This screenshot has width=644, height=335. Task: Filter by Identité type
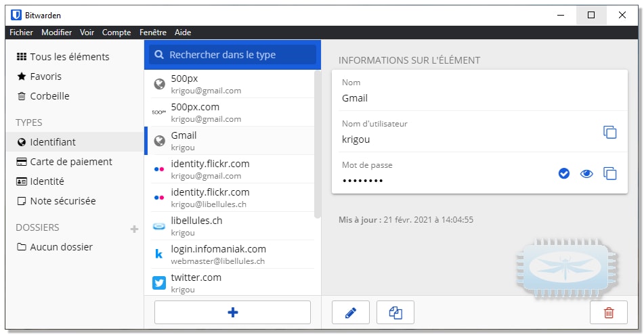pos(74,181)
